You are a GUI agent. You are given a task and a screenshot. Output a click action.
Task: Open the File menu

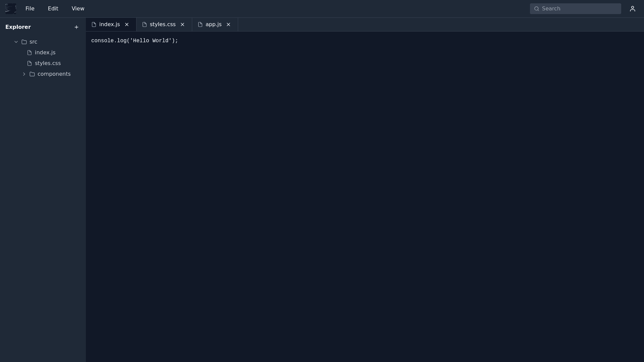click(30, 9)
